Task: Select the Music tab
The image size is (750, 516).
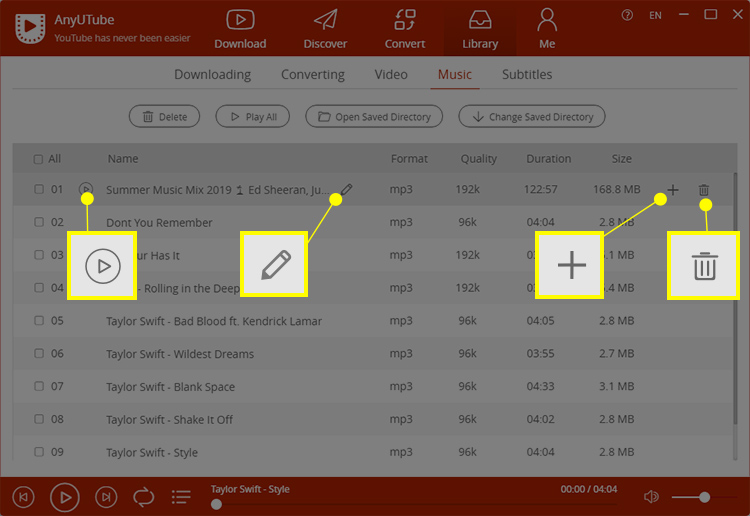Action: (455, 75)
